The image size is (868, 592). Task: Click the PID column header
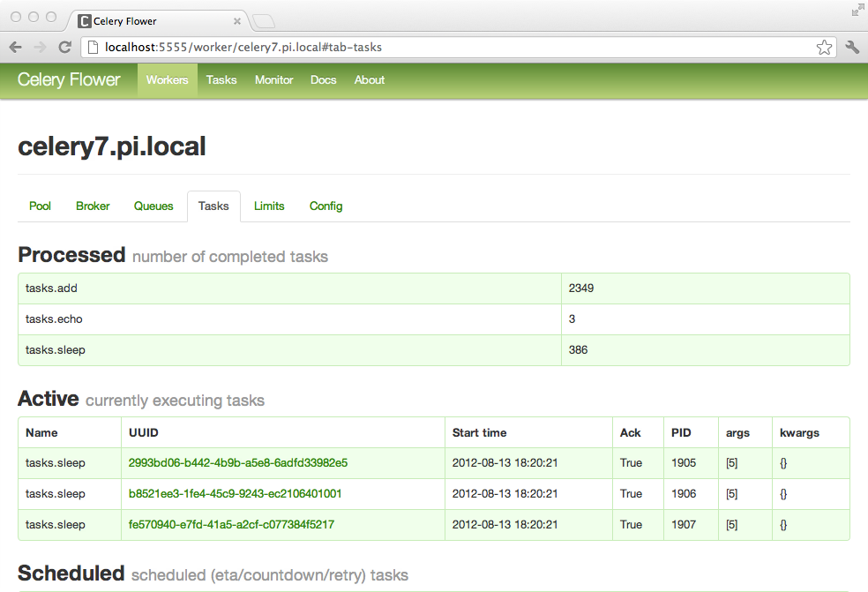point(681,433)
